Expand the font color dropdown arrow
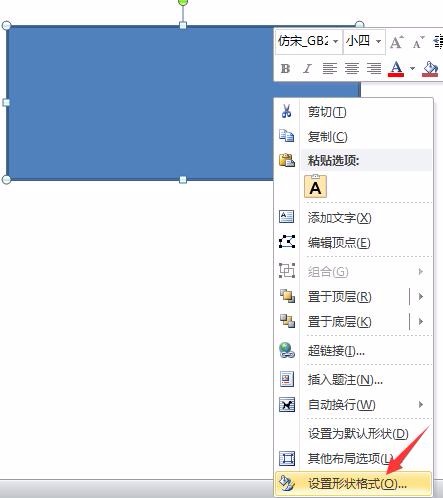The image size is (443, 498). (x=412, y=68)
